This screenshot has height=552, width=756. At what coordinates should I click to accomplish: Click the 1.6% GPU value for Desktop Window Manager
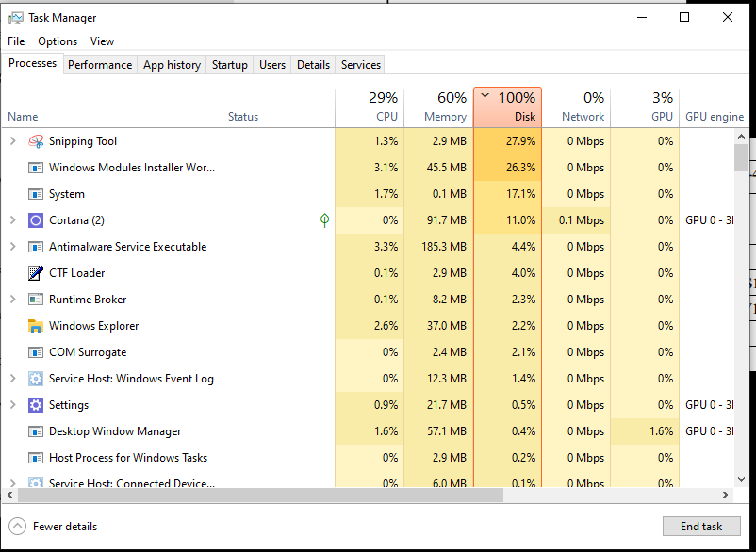(x=661, y=431)
